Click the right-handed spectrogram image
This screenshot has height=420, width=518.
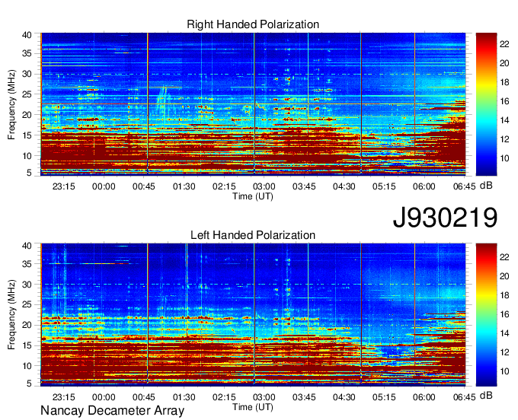[x=253, y=103]
